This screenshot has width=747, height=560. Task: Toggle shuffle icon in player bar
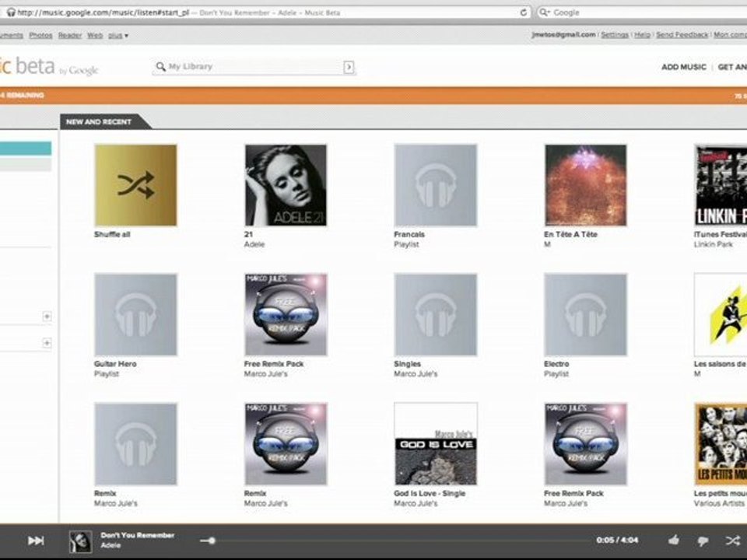coord(733,541)
